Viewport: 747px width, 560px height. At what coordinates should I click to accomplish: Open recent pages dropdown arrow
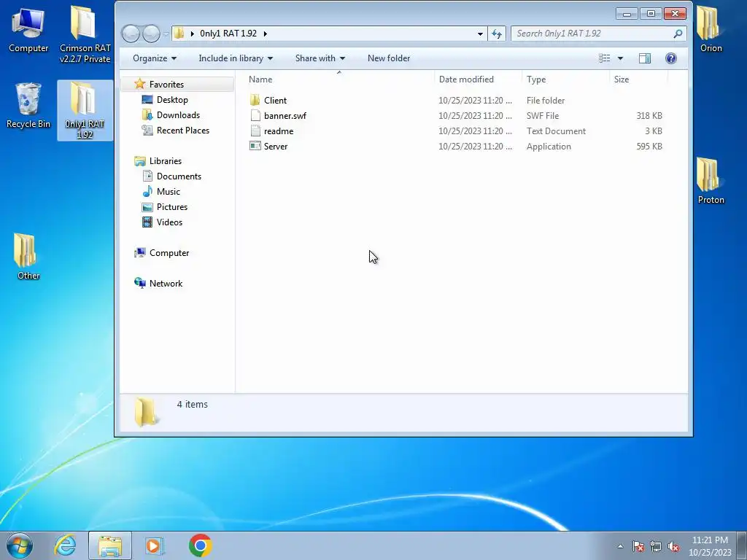coord(166,34)
